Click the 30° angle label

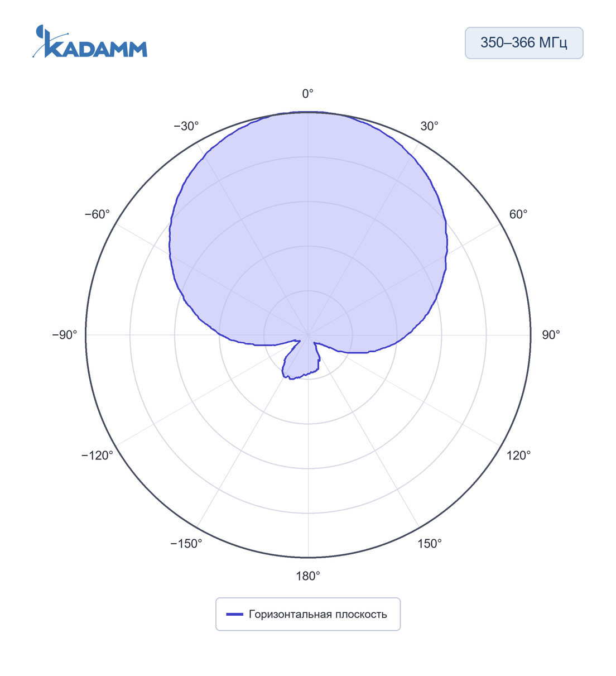tap(430, 126)
